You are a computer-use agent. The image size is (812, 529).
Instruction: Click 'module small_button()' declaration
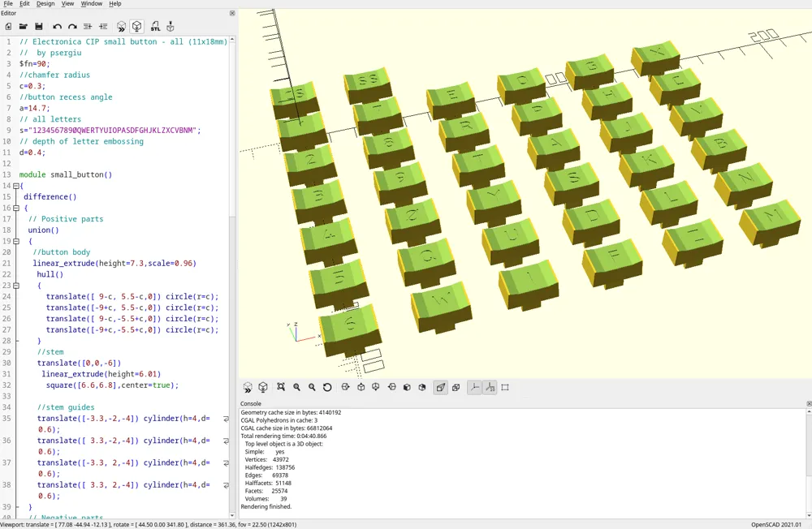(66, 174)
